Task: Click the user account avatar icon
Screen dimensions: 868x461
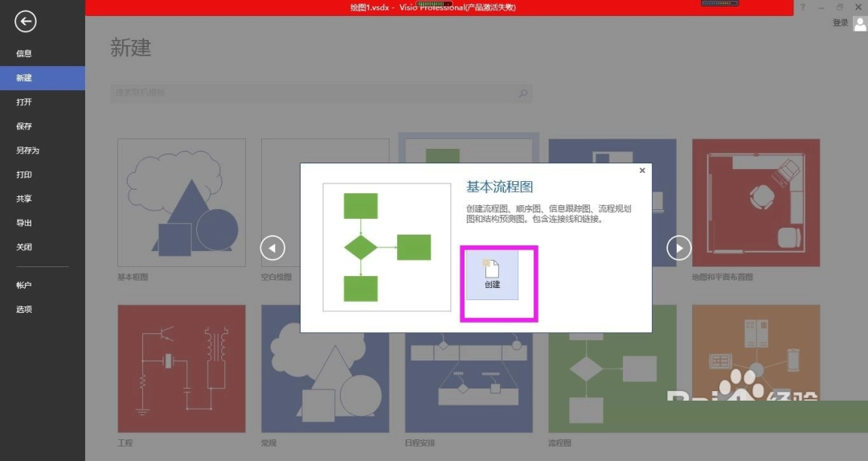Action: point(860,24)
